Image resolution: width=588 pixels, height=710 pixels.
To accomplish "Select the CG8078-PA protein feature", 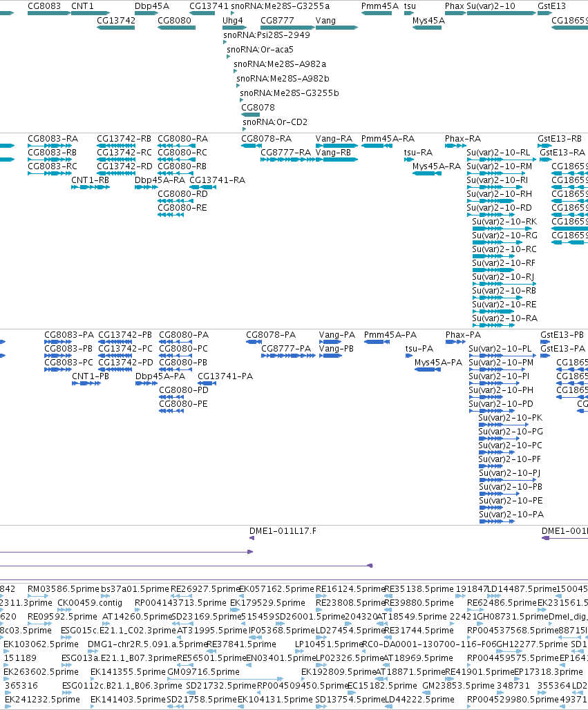I will click(x=254, y=342).
